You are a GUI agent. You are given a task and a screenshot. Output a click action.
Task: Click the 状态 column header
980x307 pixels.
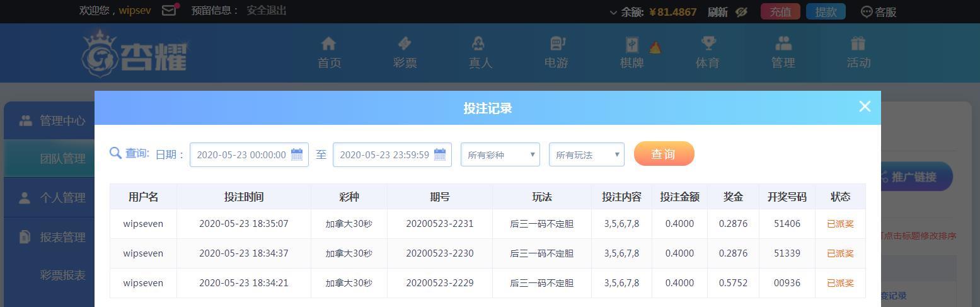click(x=840, y=197)
